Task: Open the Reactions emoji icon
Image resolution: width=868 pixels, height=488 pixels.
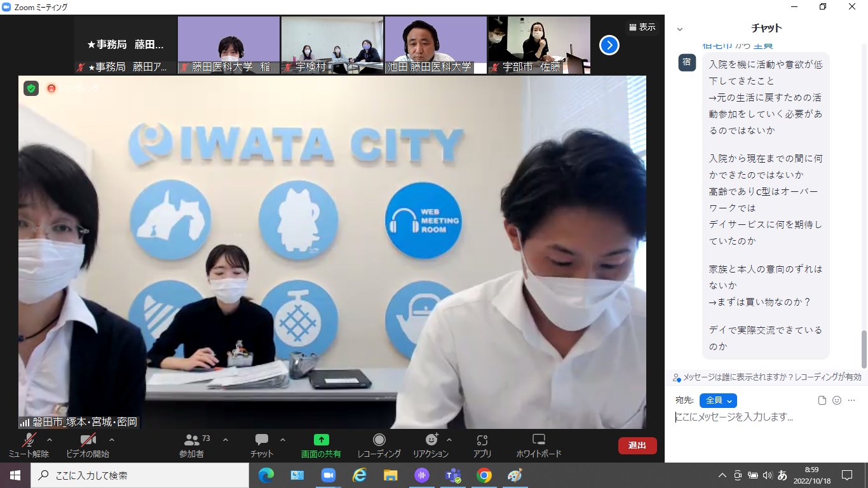Action: [431, 440]
